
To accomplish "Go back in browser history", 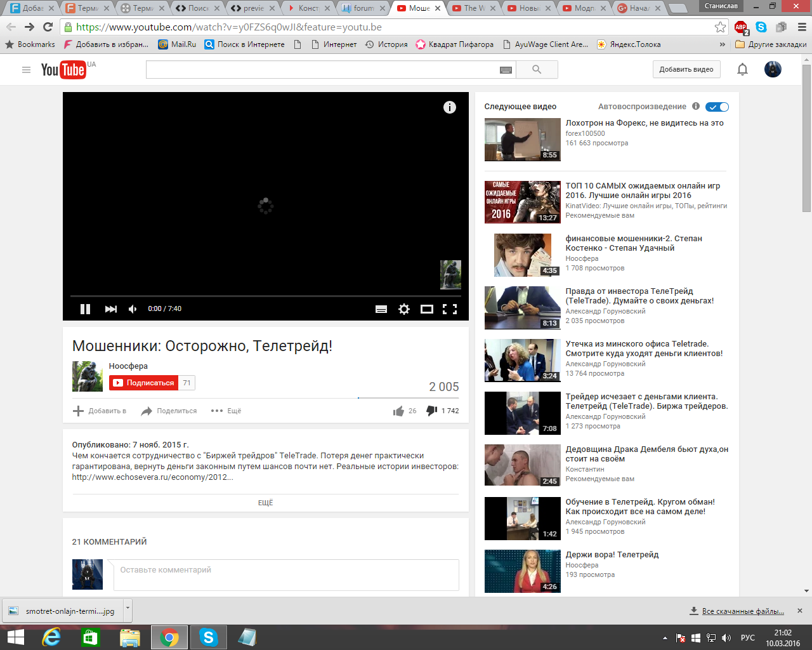I will [x=11, y=27].
